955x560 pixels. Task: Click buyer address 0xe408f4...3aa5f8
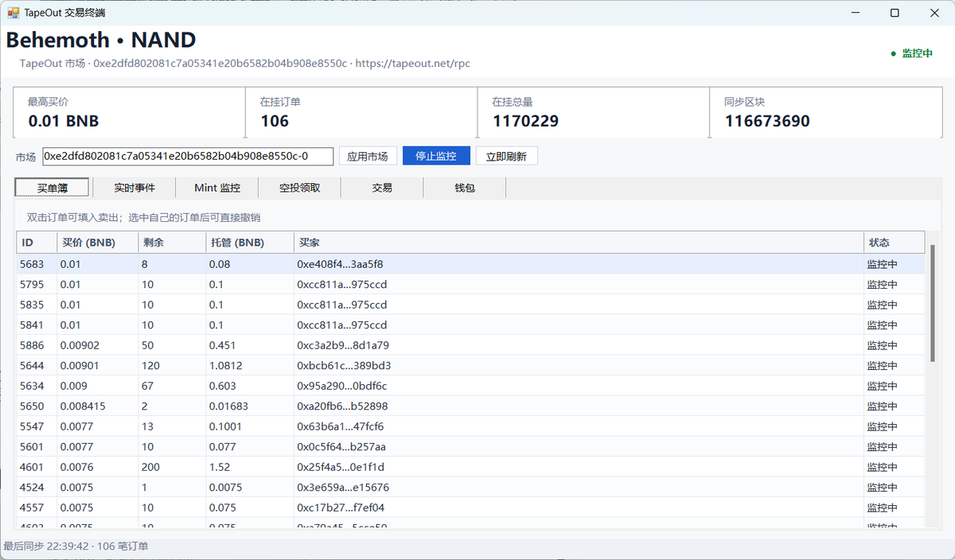pyautogui.click(x=341, y=264)
